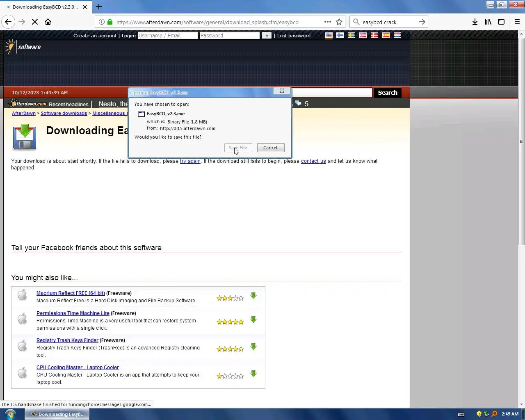525x420 pixels.
Task: Click the Safely Remove Hardware tray icon
Action: [486, 414]
